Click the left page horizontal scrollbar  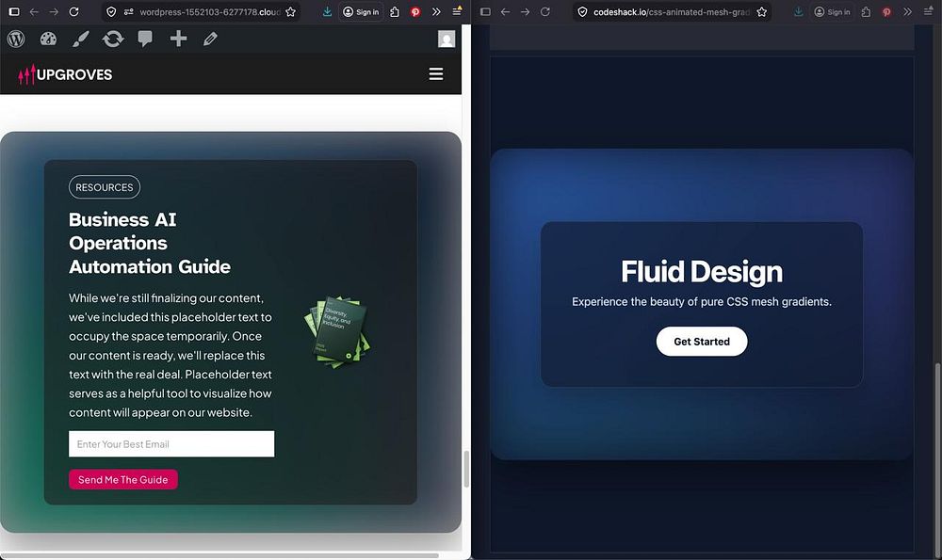219,556
